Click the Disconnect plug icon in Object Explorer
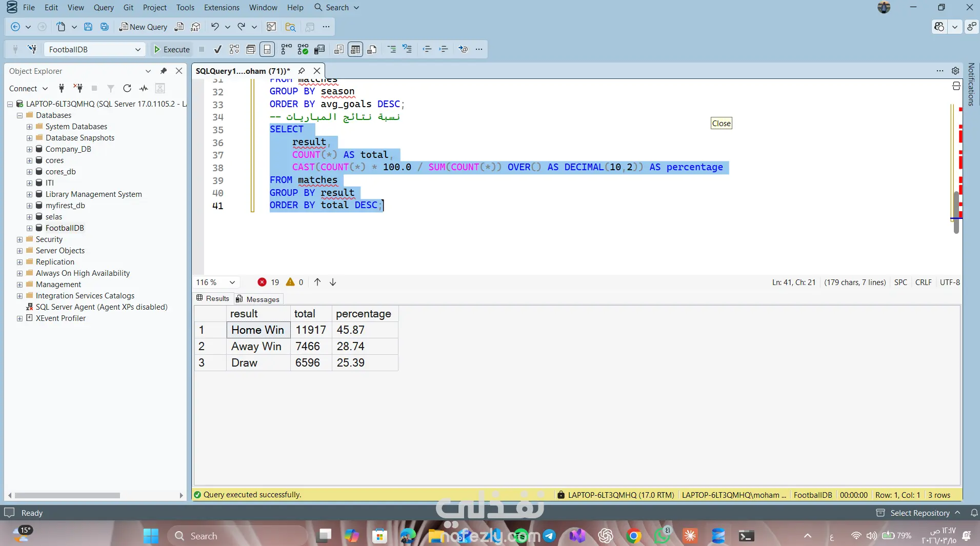This screenshot has height=546, width=980. coord(78,88)
